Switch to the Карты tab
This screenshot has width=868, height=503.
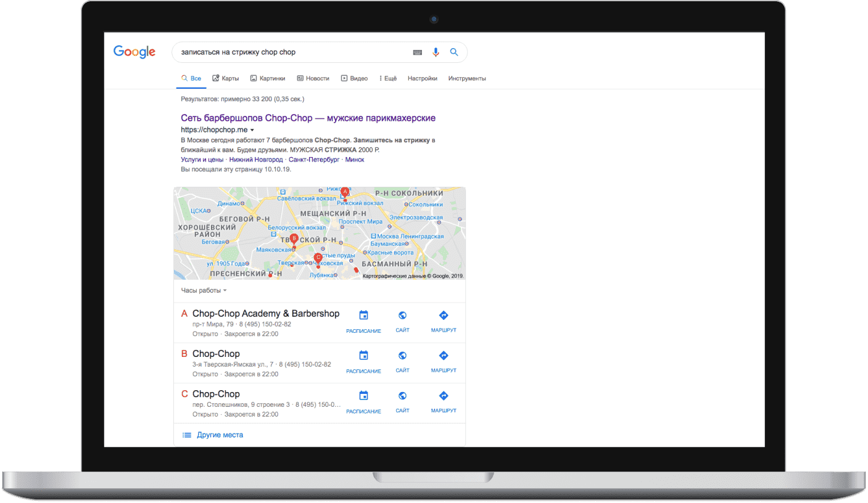pyautogui.click(x=226, y=78)
